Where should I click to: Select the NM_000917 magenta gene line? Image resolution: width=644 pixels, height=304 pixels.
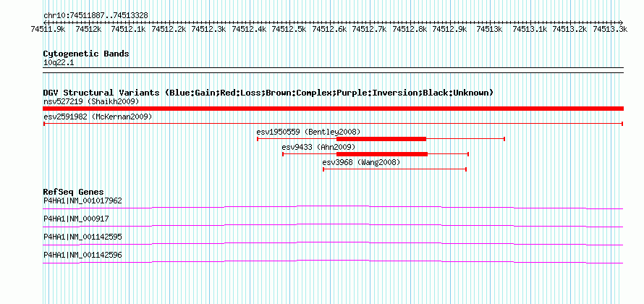[333, 226]
